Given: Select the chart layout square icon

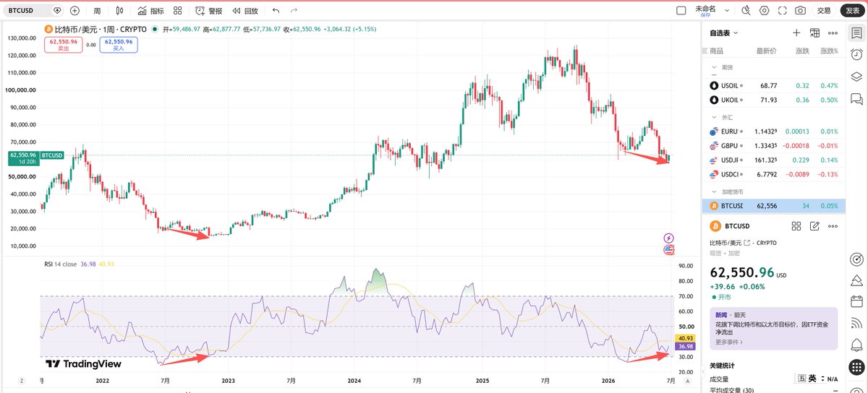Looking at the screenshot, I should (680, 11).
